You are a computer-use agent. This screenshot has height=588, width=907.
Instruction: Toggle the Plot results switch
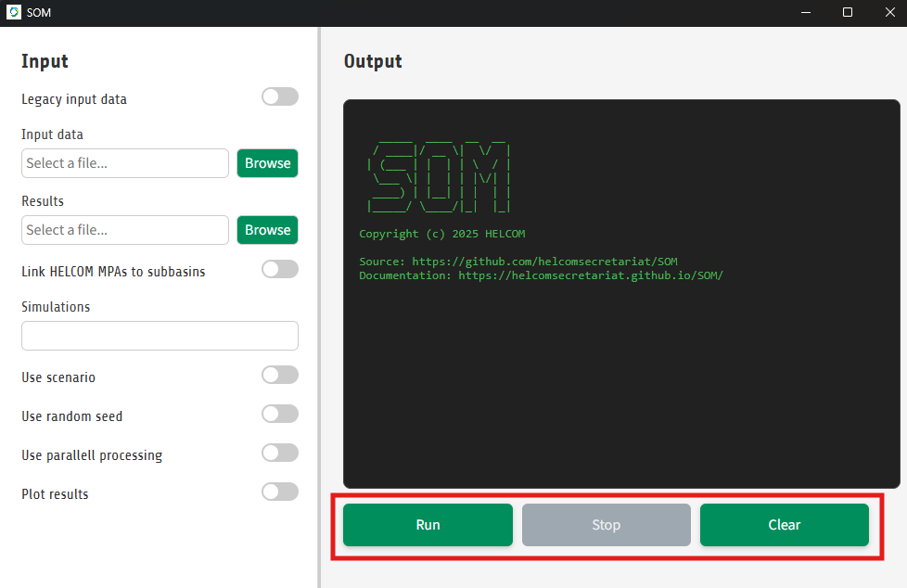click(x=280, y=492)
